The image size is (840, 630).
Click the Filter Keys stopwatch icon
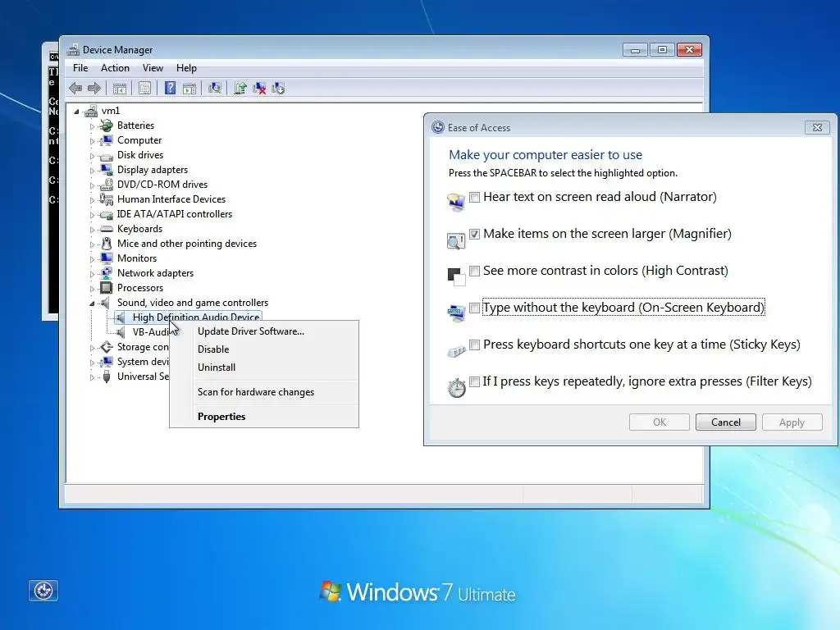[x=456, y=387]
